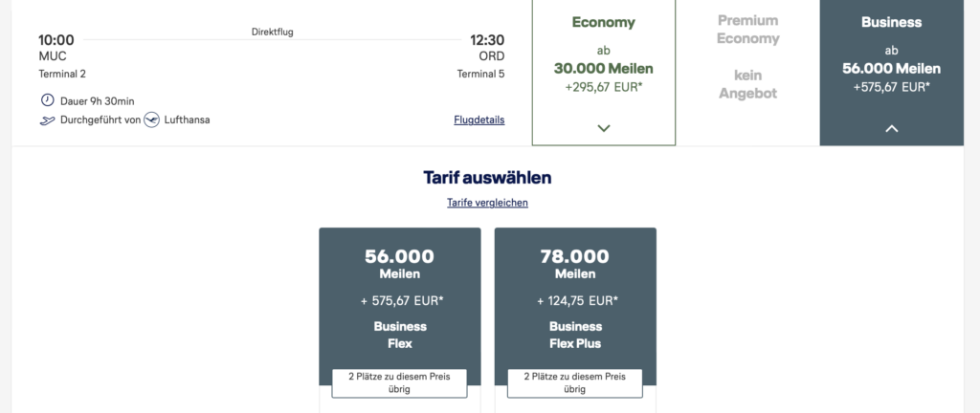Image resolution: width=980 pixels, height=413 pixels.
Task: Click the Lufthansa crane logo
Action: click(151, 120)
